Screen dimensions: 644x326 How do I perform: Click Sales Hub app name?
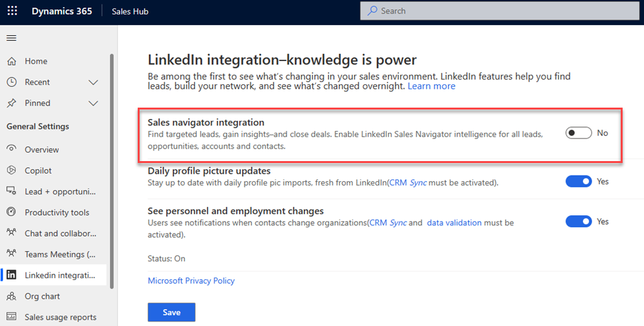(130, 11)
